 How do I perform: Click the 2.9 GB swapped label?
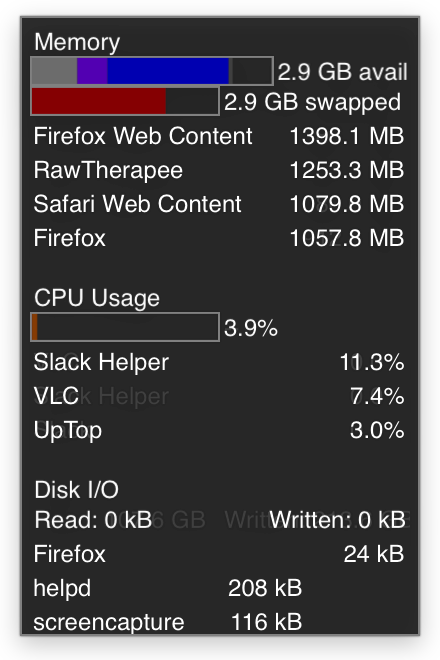[x=312, y=102]
